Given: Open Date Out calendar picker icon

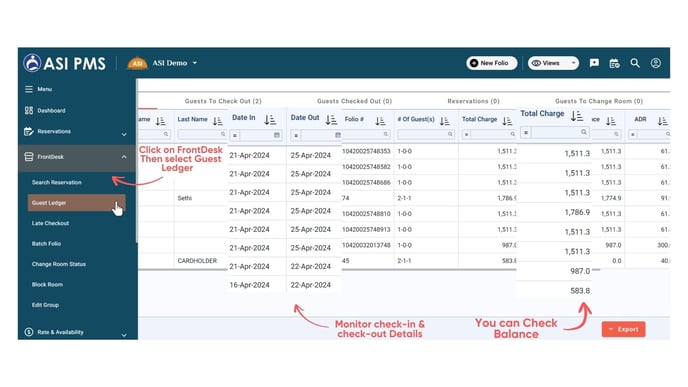Looking at the screenshot, I should click(x=338, y=135).
